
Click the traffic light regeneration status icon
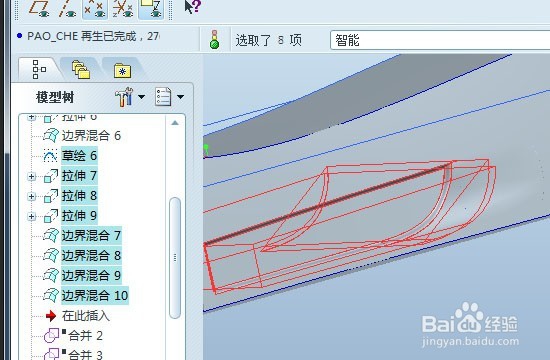pos(215,39)
